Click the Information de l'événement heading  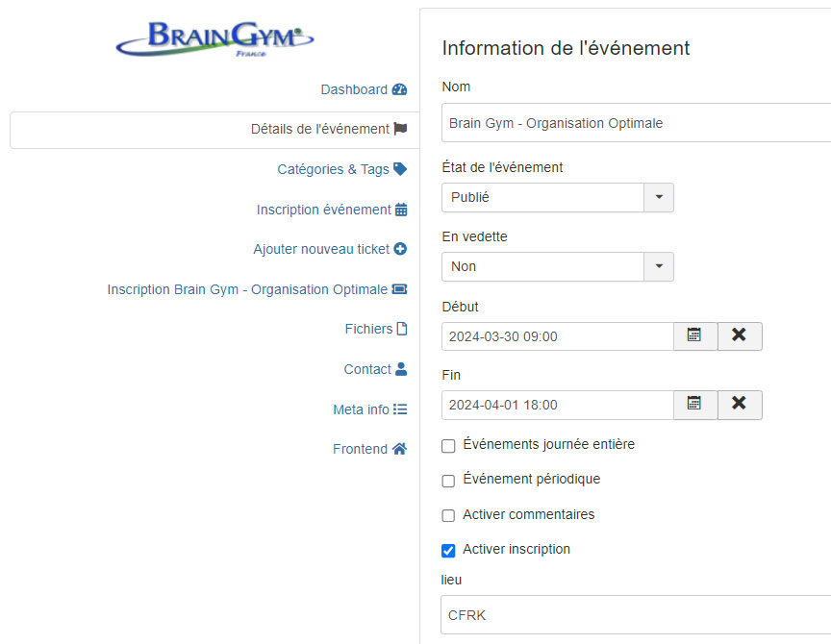pyautogui.click(x=566, y=48)
